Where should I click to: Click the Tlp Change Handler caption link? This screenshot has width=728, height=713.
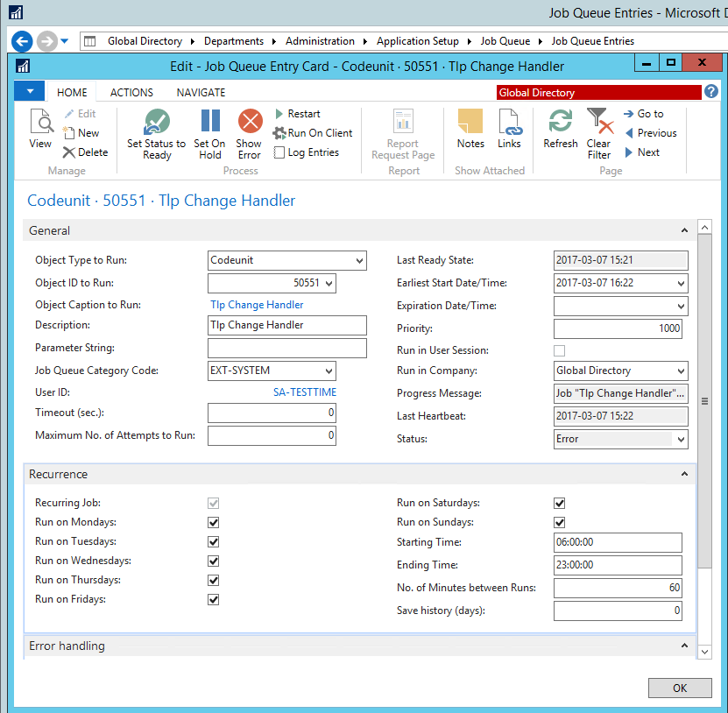[257, 305]
